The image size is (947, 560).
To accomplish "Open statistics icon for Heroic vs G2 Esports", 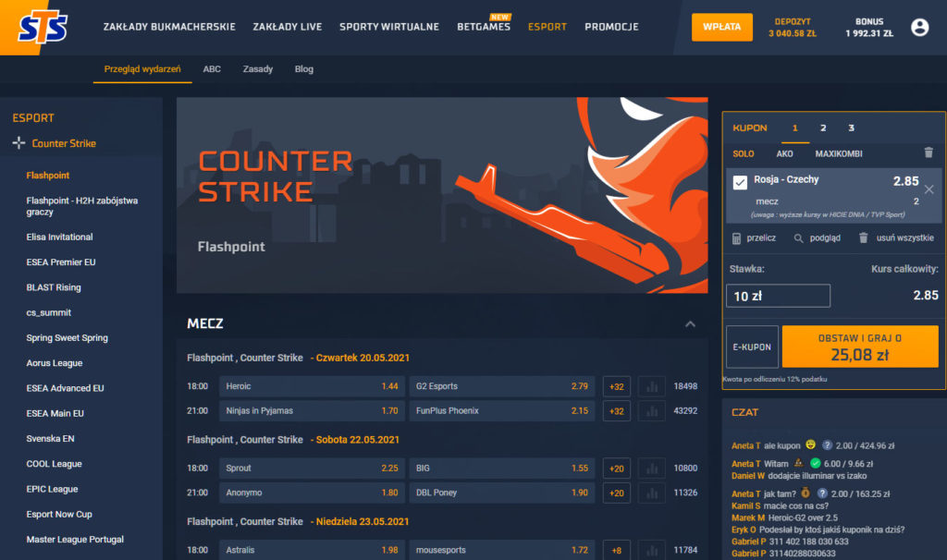I will (x=652, y=386).
